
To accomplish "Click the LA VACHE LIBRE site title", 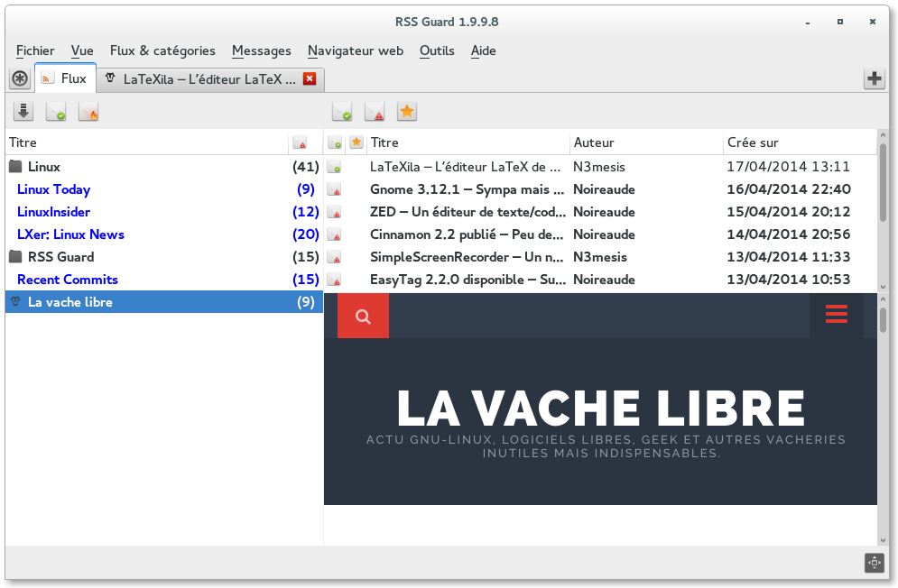I will (601, 408).
